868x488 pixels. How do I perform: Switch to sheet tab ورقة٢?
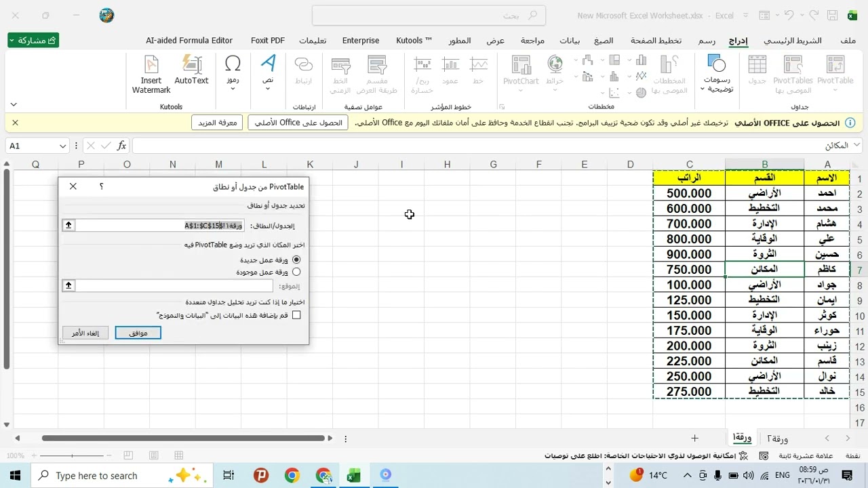(x=777, y=439)
